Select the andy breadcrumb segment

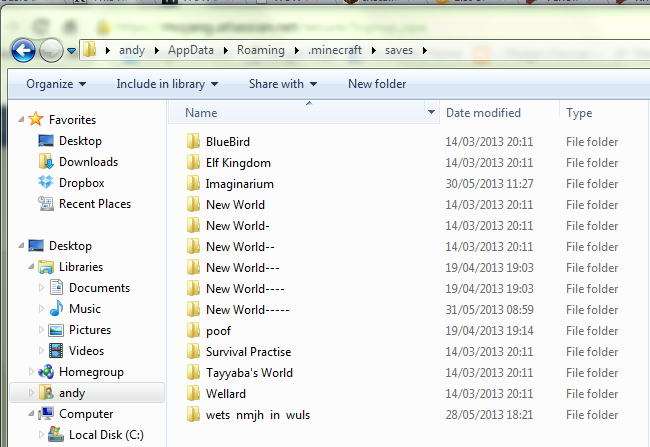132,50
